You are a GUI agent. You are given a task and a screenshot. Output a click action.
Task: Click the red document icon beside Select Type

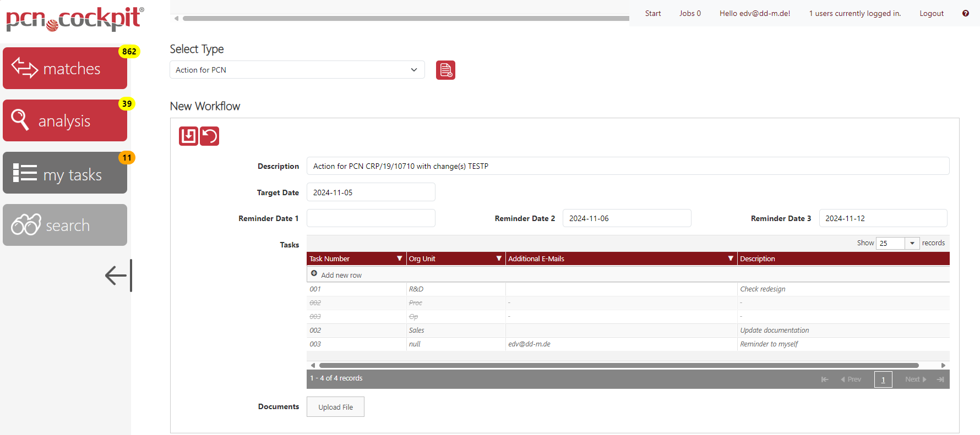point(445,70)
